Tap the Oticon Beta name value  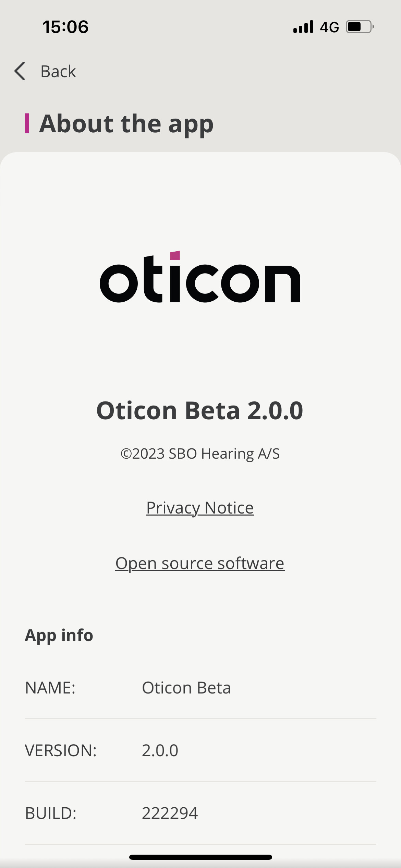[186, 688]
